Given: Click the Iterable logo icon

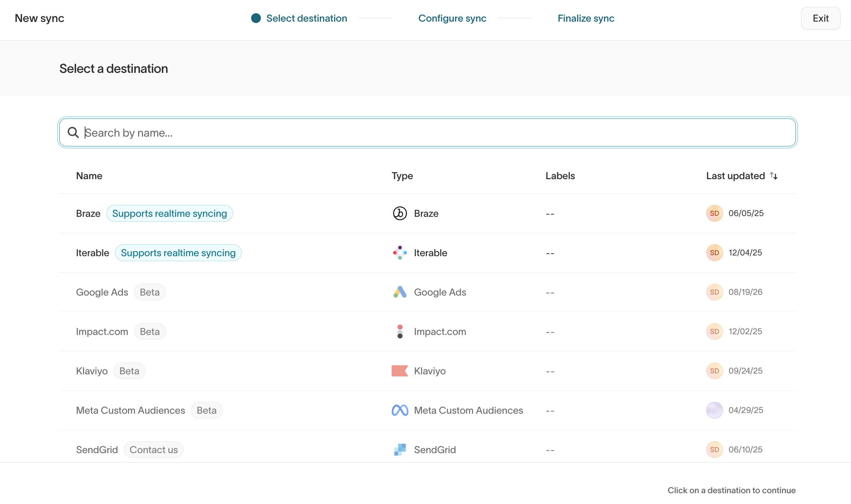Looking at the screenshot, I should (400, 253).
